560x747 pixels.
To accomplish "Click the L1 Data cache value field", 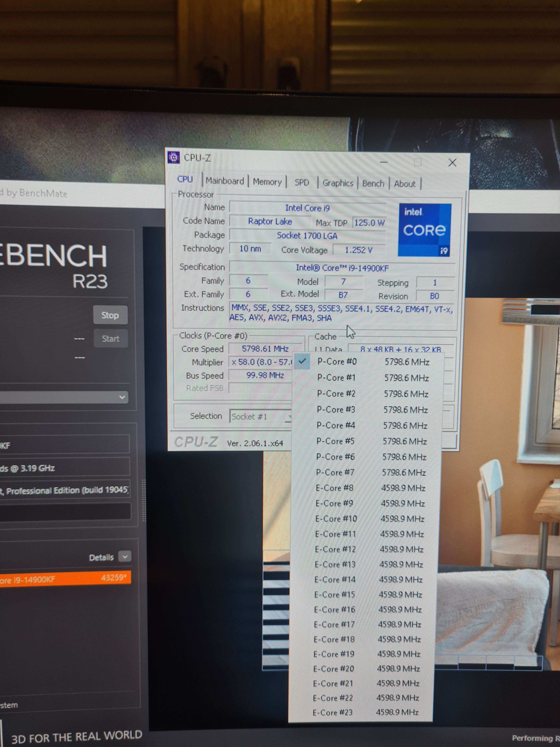I will tap(400, 349).
